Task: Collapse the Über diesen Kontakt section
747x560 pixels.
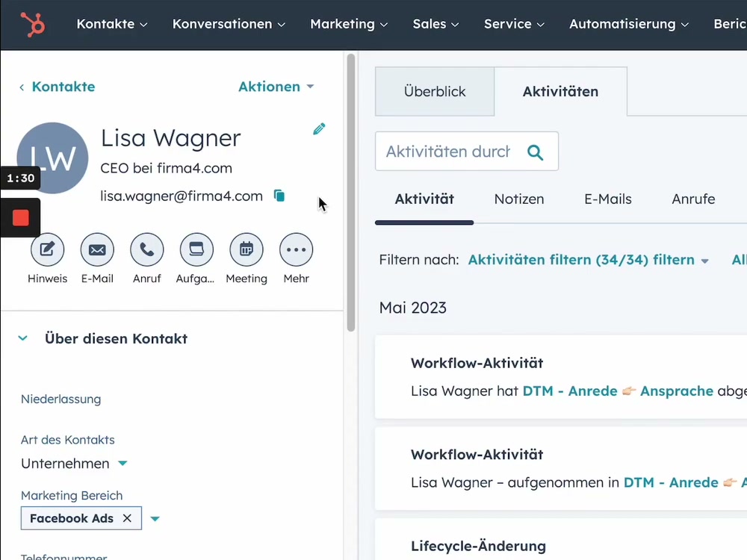Action: 22,338
